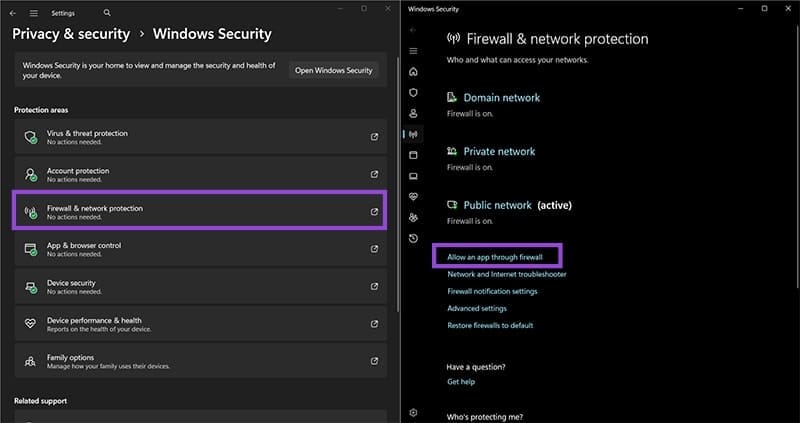Open Family options icon in sidebar
Viewport: 800px width, 423px height.
(413, 217)
